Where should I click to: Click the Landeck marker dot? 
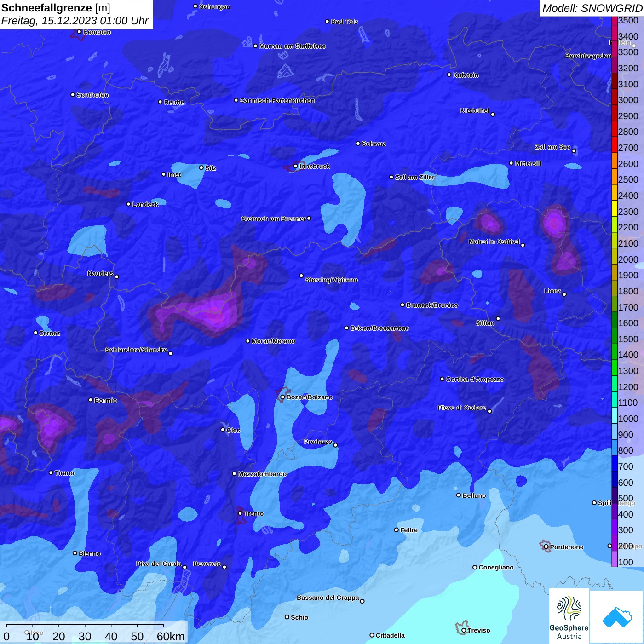pos(129,204)
